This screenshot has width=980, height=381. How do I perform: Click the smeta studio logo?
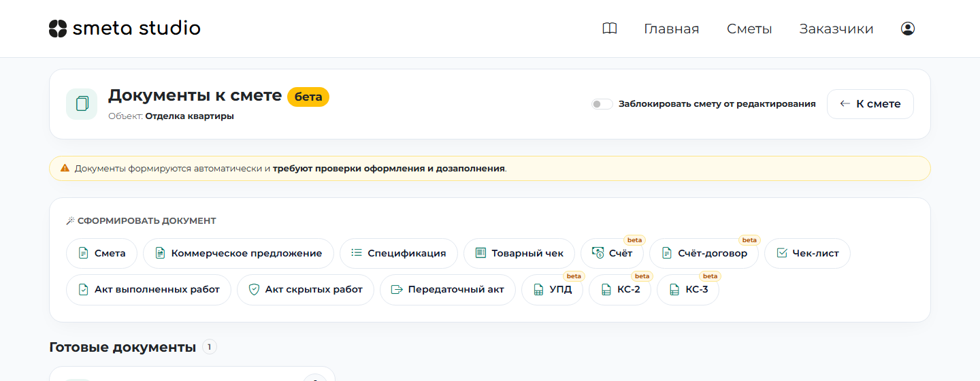pos(125,29)
